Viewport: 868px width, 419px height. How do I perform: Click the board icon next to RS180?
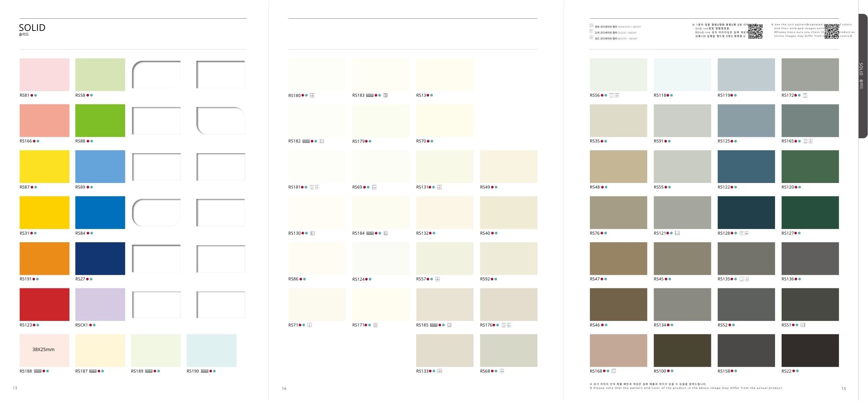(x=312, y=95)
